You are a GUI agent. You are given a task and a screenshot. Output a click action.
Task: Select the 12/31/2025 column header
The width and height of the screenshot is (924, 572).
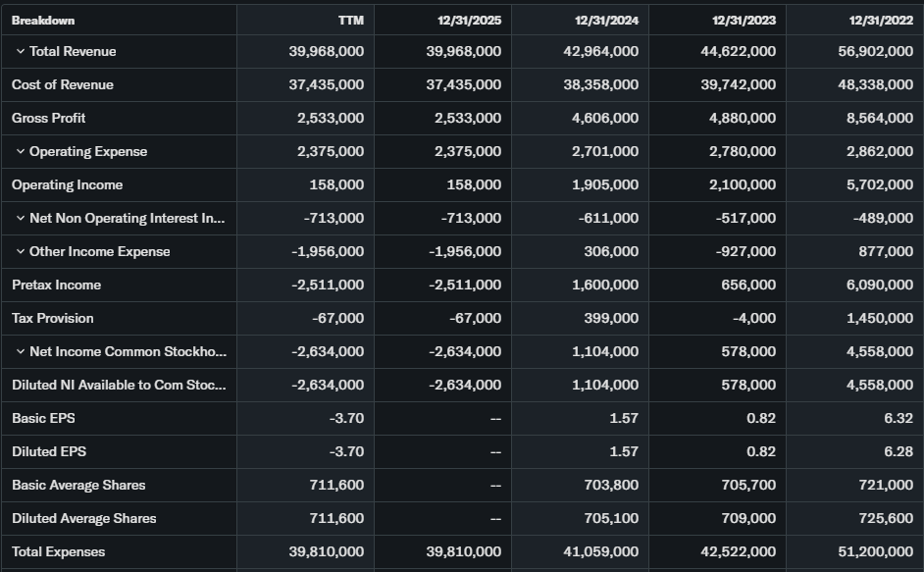coord(469,20)
